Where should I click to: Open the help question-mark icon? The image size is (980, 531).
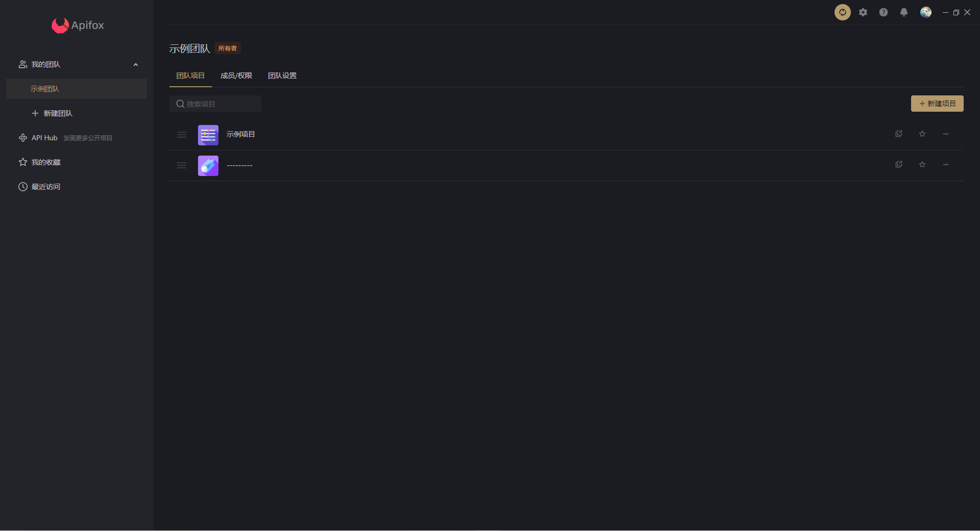[x=884, y=12]
